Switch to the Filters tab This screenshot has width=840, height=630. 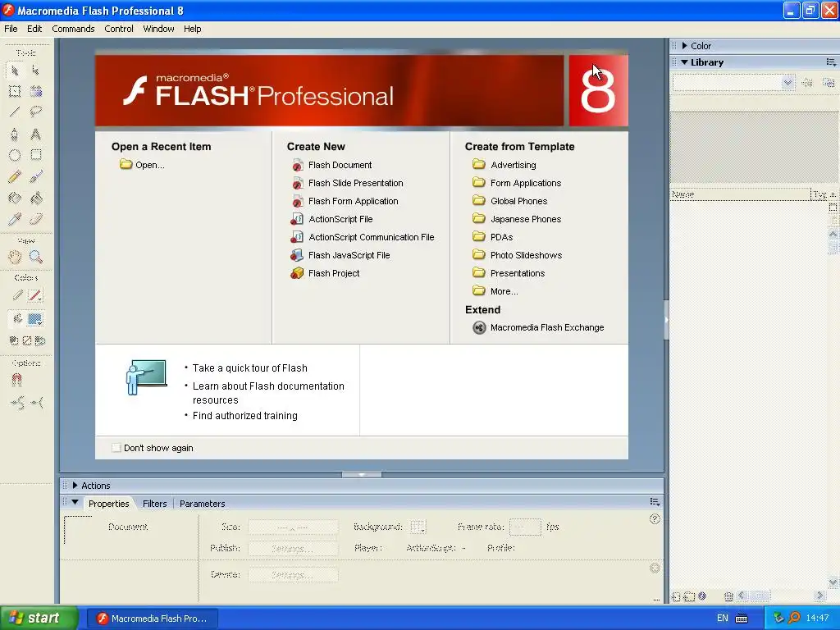(x=155, y=504)
